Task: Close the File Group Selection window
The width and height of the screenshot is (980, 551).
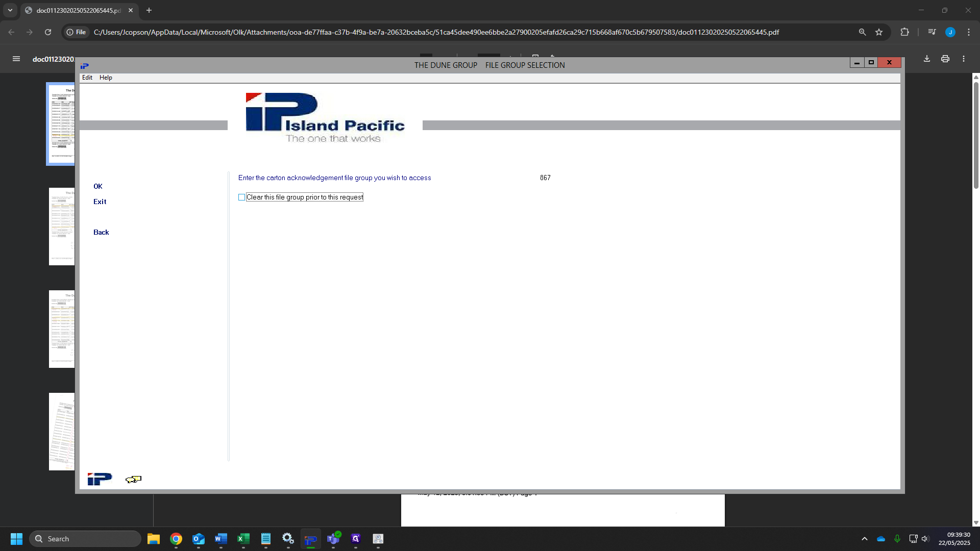Action: (x=889, y=62)
